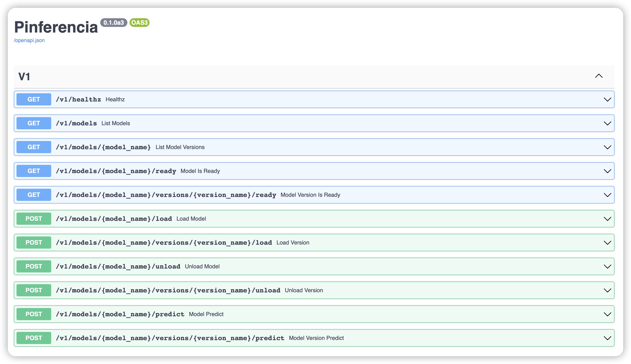Expand the Model Is Ready row chevron
Viewport: 631px width, 364px height.
[607, 171]
